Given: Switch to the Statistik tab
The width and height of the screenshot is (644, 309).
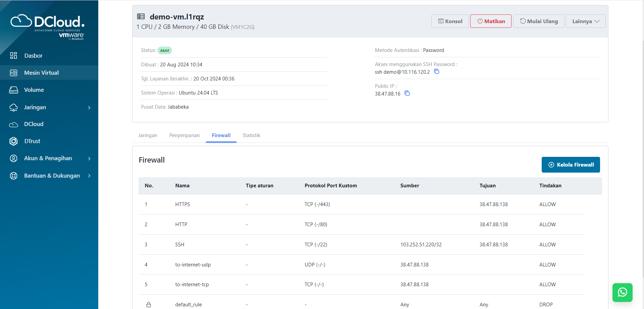Looking at the screenshot, I should [251, 135].
